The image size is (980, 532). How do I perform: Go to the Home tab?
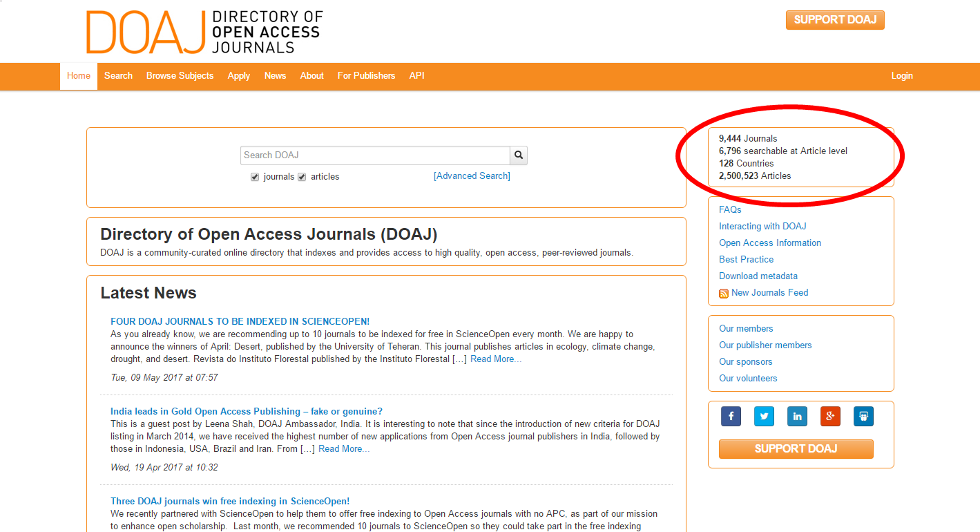click(79, 76)
